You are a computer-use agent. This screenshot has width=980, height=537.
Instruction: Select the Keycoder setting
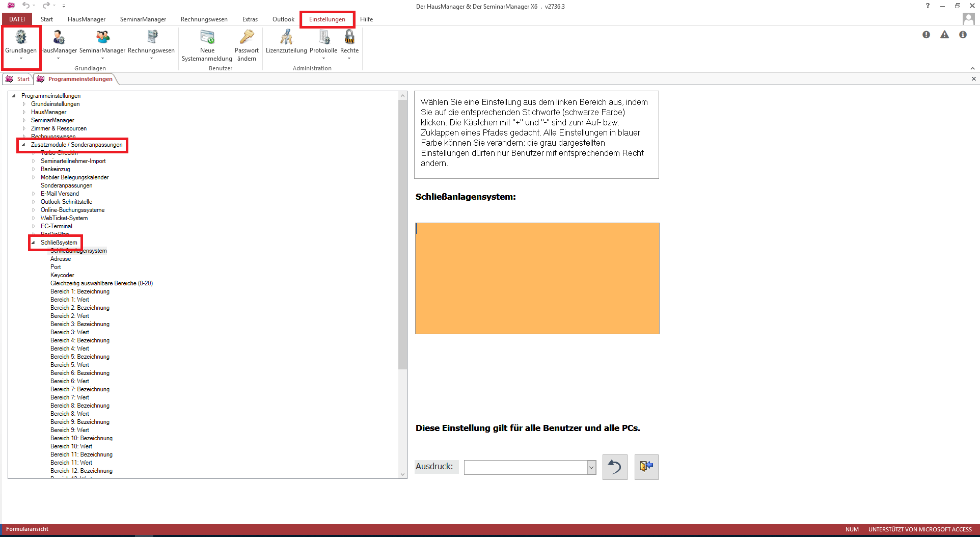coord(62,275)
